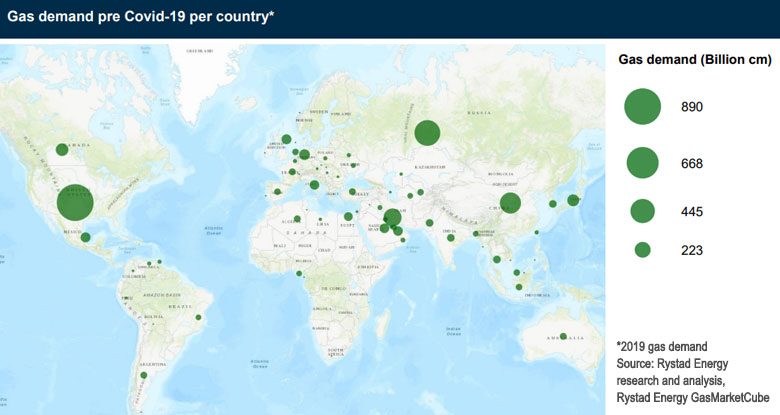The image size is (780, 415).
Task: Click the 445 legend circle
Action: 642,211
